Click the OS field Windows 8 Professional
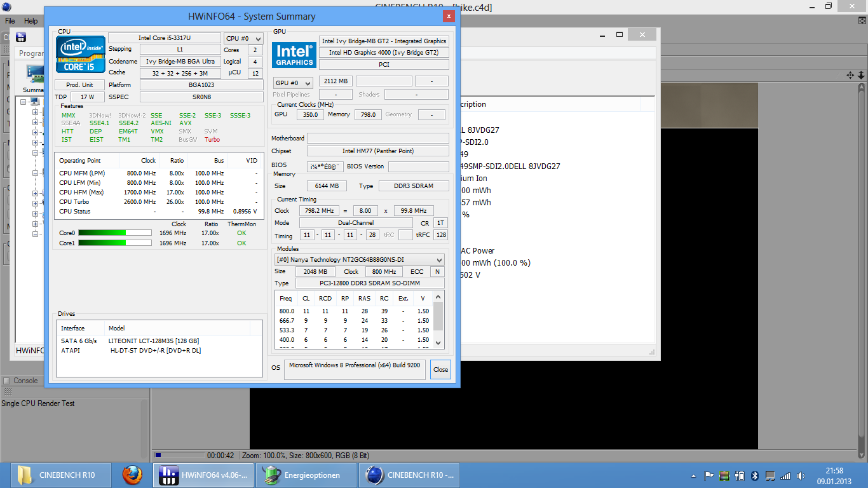868x488 pixels. coord(356,369)
